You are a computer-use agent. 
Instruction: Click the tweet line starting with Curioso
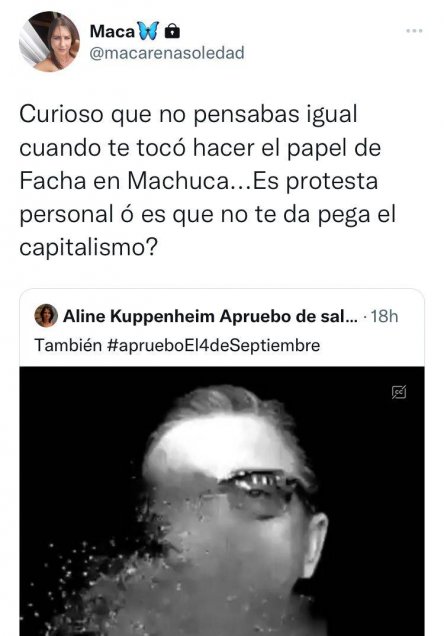point(188,115)
